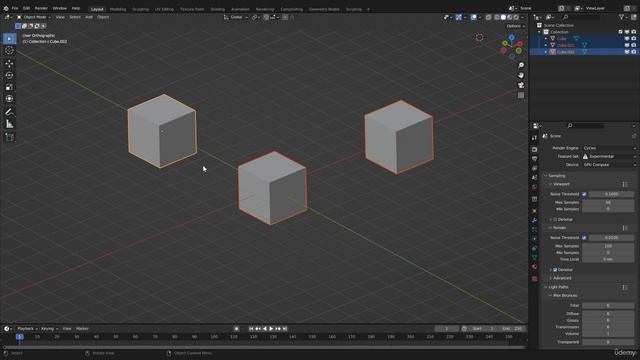The width and height of the screenshot is (640, 360).
Task: Click the blue Z axis on the navigation gizmo
Action: pos(511,38)
